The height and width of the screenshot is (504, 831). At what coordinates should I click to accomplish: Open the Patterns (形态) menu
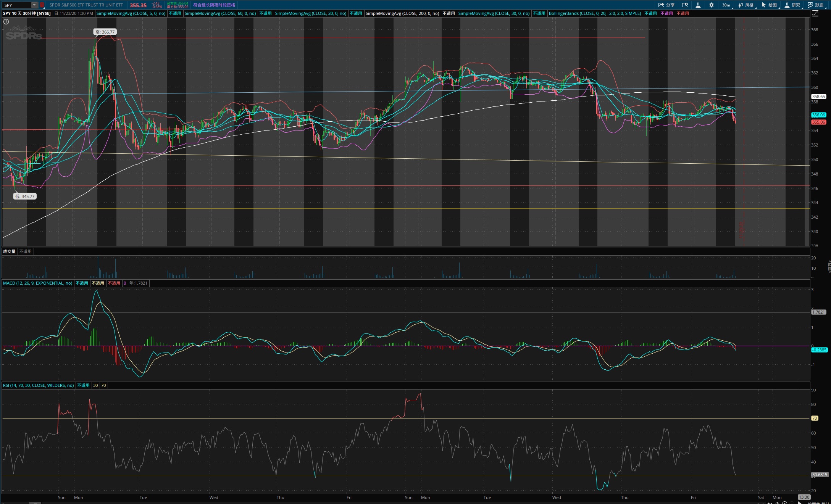tap(816, 5)
